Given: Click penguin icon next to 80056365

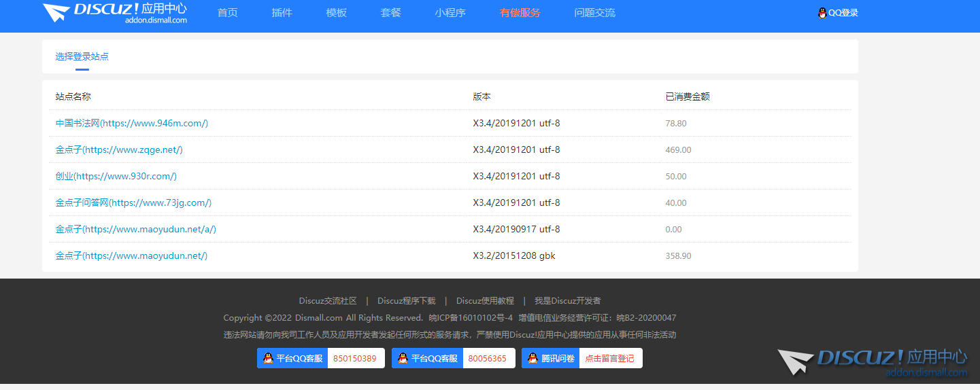Looking at the screenshot, I should coord(403,358).
